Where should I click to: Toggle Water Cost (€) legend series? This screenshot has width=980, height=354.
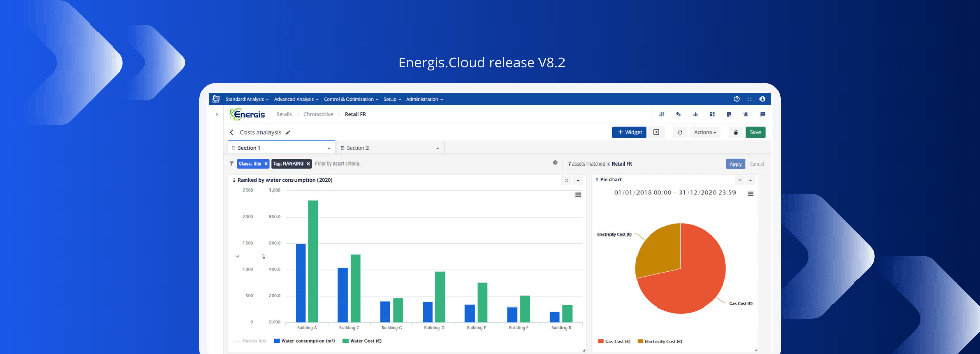coord(362,341)
